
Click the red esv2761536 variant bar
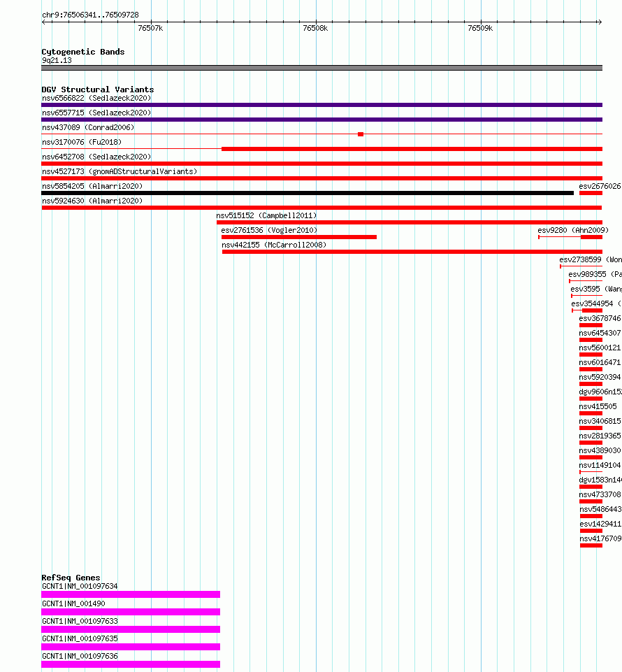coord(299,237)
